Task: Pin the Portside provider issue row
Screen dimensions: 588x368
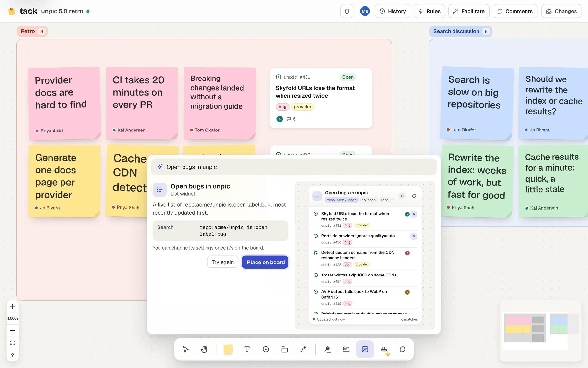Action: pyautogui.click(x=414, y=236)
